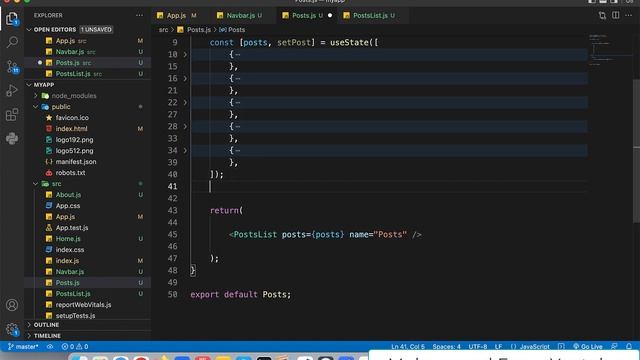The image size is (640, 360).
Task: Click src in the breadcrumb path
Action: (163, 30)
